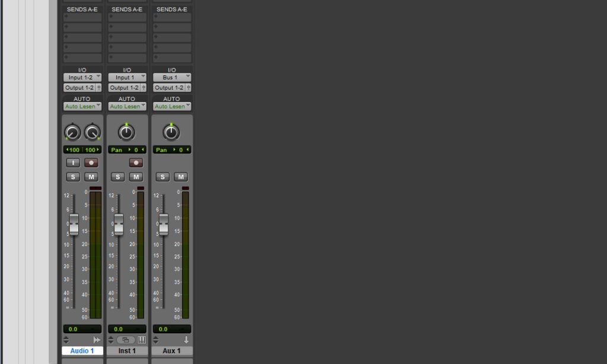Click the first send slot on Inst 1

click(127, 17)
